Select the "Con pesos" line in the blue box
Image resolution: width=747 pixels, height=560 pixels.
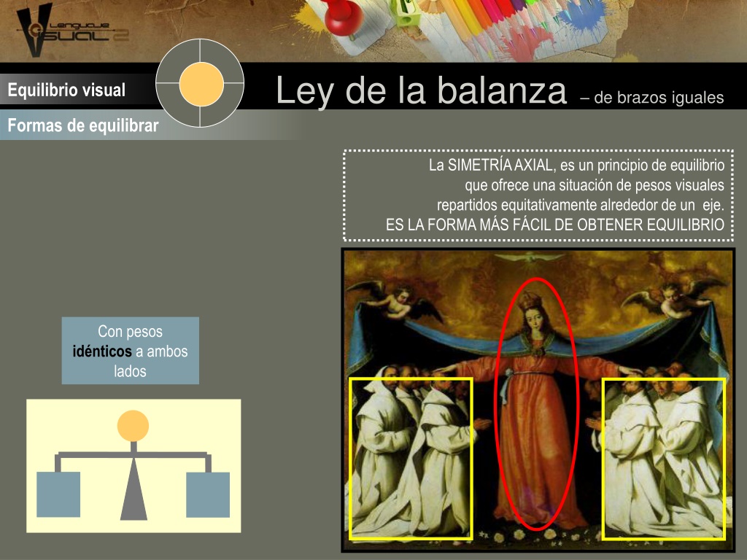tap(130, 332)
